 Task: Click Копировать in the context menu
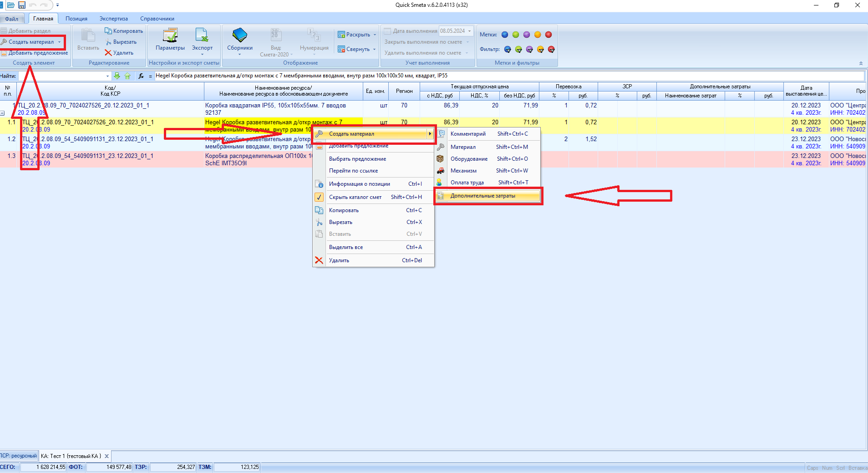click(373, 210)
